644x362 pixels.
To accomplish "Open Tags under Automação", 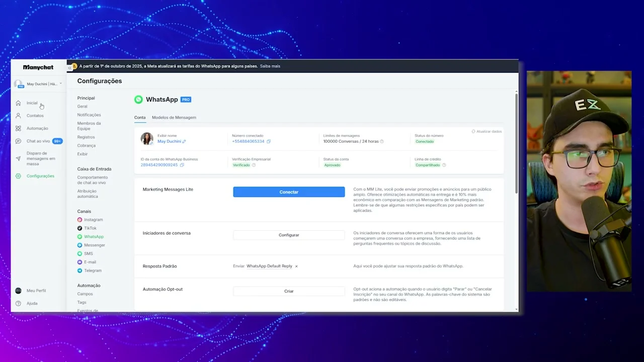I will coord(82,302).
